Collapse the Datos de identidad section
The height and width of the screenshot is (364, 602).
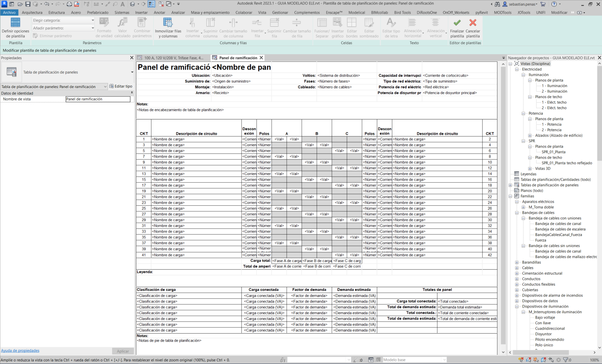pyautogui.click(x=132, y=93)
